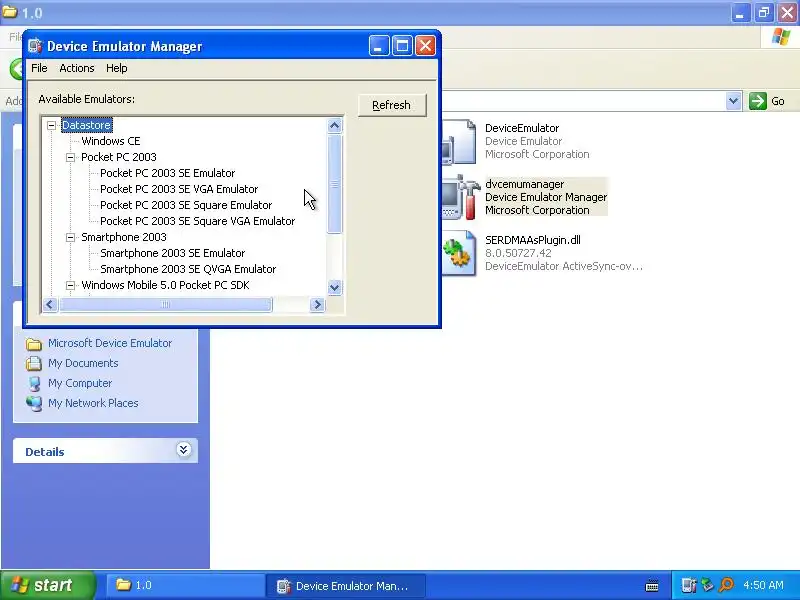800x600 pixels.
Task: Click the green Back button in Explorer
Action: click(16, 69)
